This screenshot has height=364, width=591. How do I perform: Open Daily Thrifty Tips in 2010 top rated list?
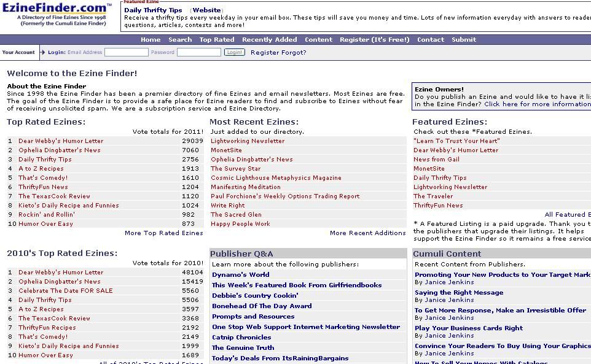[45, 300]
